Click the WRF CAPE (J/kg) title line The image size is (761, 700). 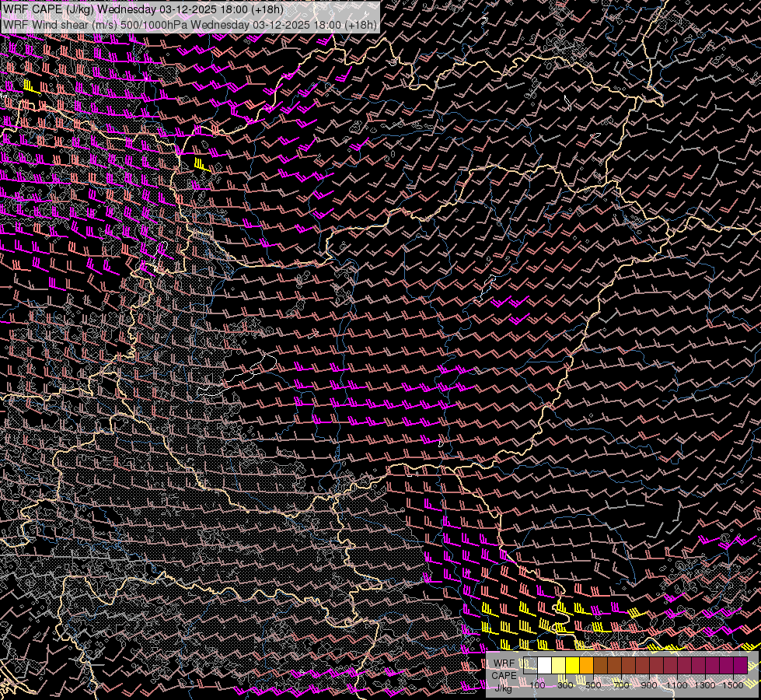[143, 9]
